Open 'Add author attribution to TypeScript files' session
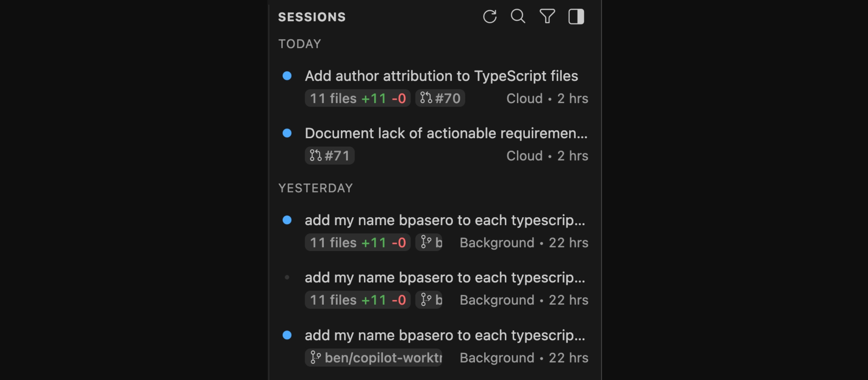The image size is (868, 380). click(441, 76)
